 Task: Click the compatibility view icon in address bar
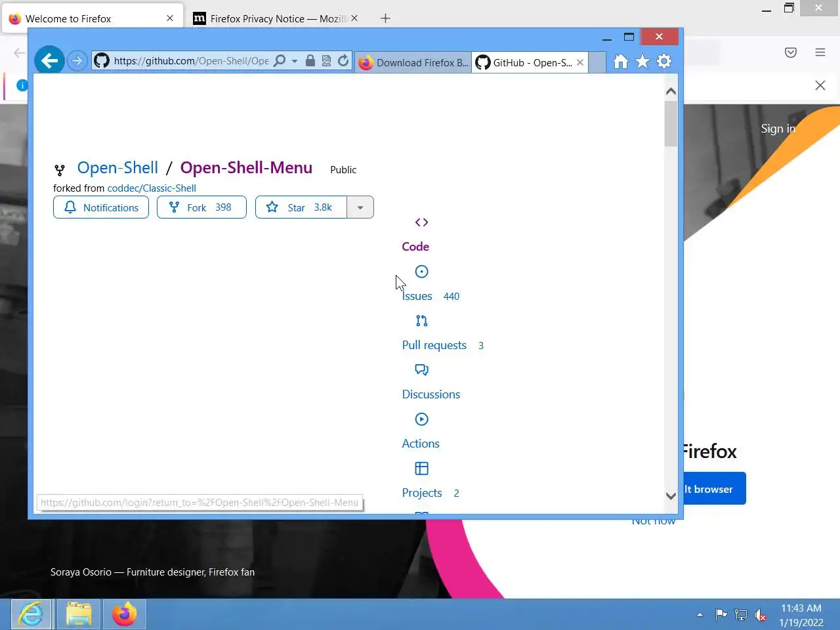(326, 61)
